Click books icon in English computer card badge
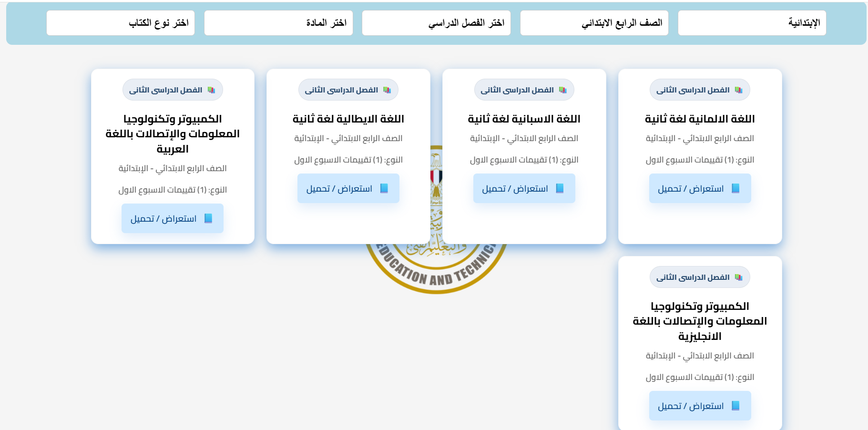Image resolution: width=868 pixels, height=430 pixels. click(738, 277)
